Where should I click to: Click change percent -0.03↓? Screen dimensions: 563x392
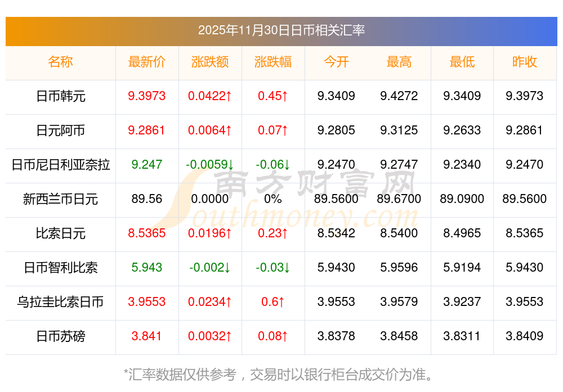click(x=273, y=267)
